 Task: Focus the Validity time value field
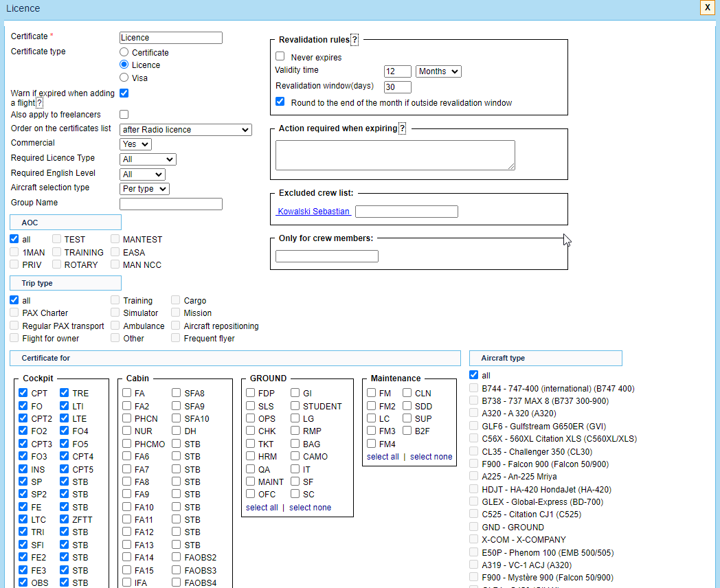coord(398,71)
